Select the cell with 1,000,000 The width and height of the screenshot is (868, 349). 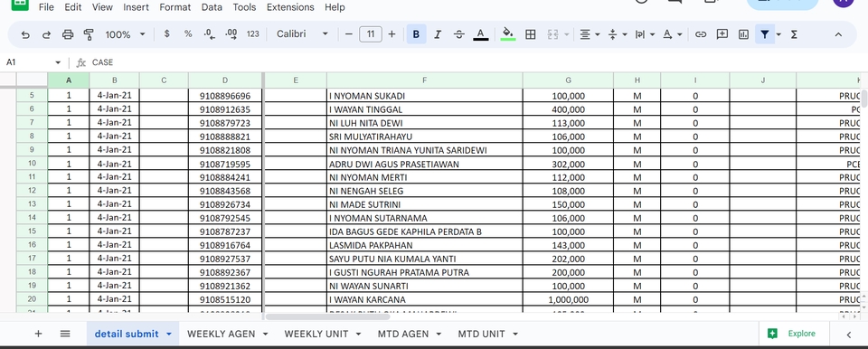click(x=568, y=299)
